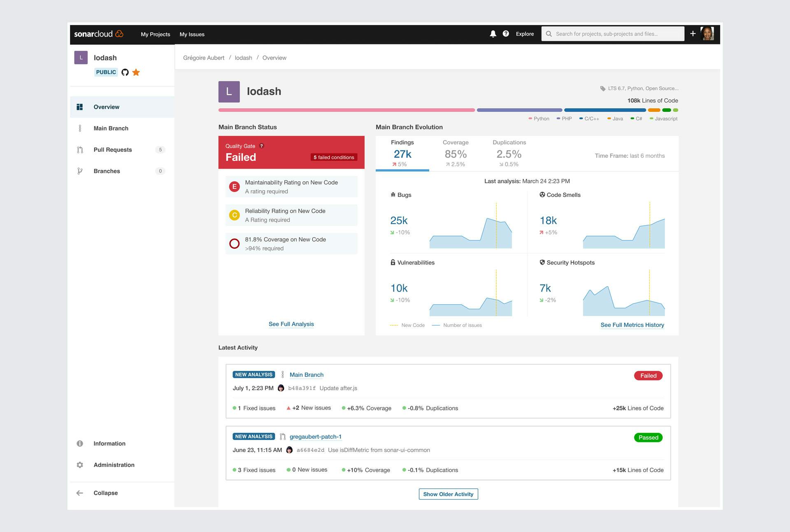Click the 5 failed conditions badge
Screen dimensions: 790x532
point(334,157)
